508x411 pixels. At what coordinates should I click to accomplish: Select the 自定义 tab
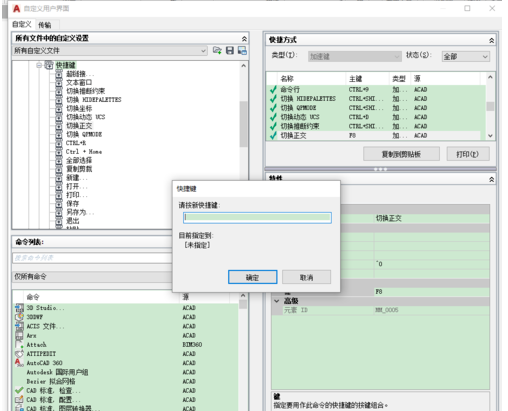click(x=22, y=24)
